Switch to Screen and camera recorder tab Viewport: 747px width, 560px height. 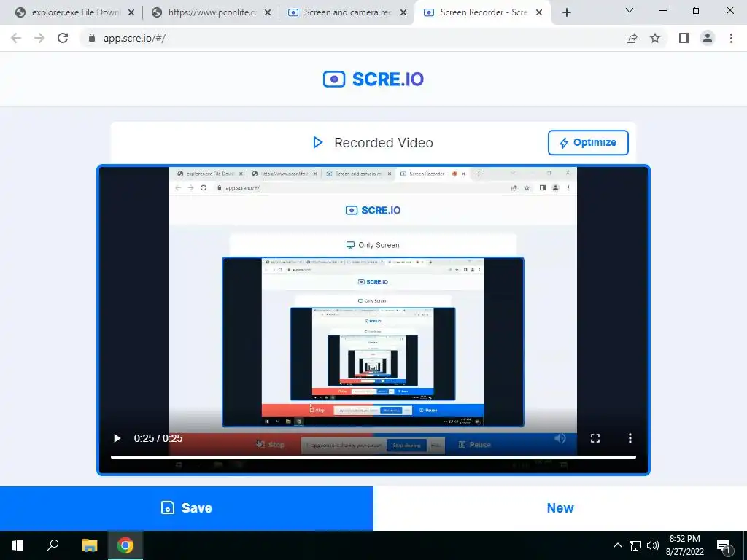tap(348, 12)
